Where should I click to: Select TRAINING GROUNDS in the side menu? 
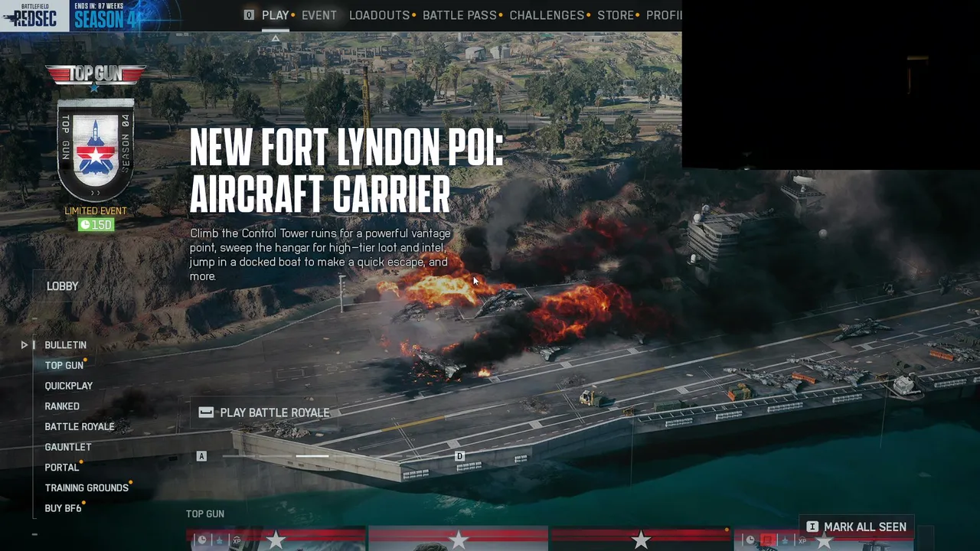pyautogui.click(x=87, y=488)
